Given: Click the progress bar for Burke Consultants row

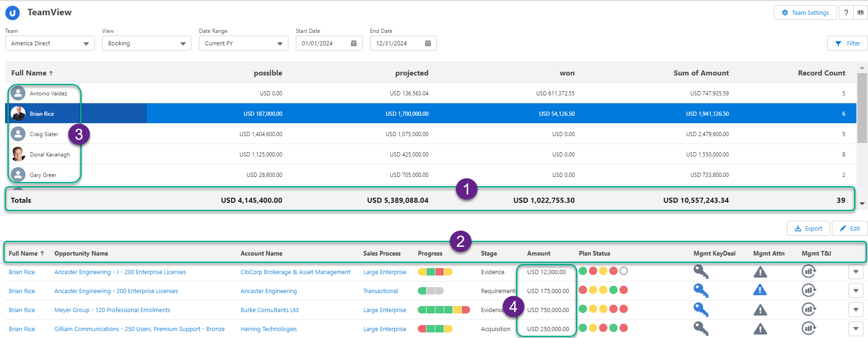Looking at the screenshot, I should click(443, 310).
